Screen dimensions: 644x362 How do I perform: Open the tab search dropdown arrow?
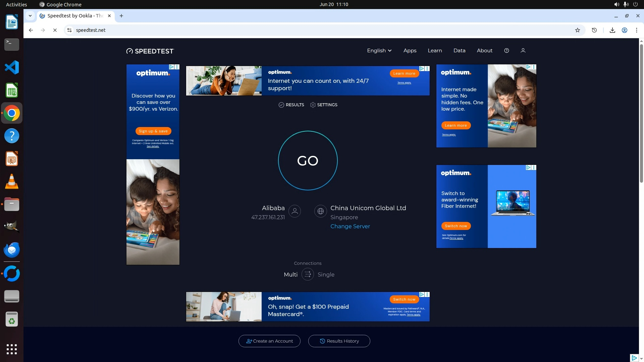(x=30, y=16)
